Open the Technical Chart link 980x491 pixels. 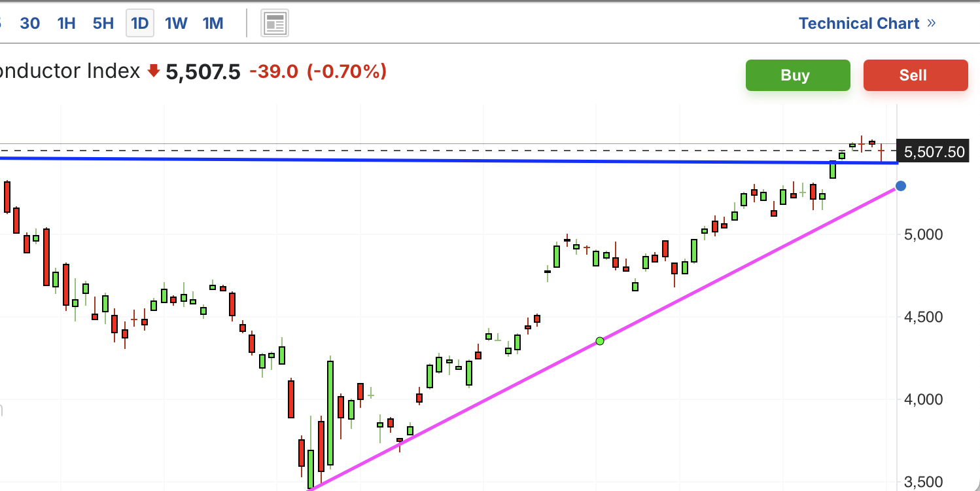click(x=858, y=24)
